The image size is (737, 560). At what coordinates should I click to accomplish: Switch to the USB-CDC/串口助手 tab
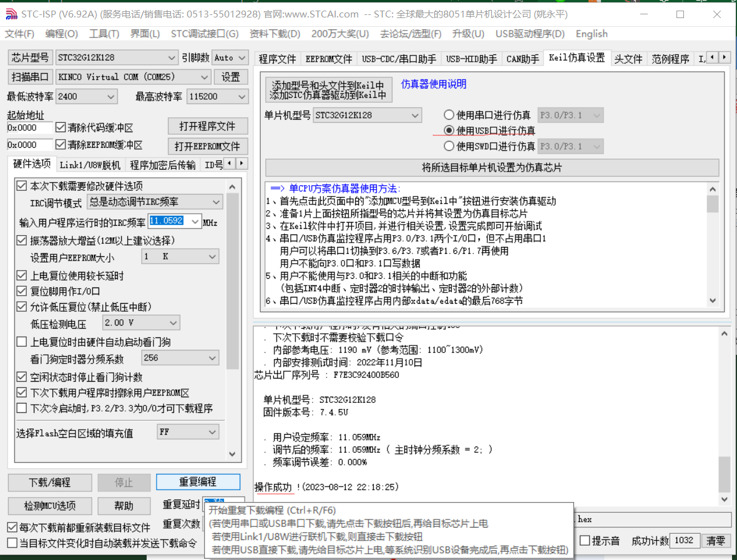coord(399,59)
